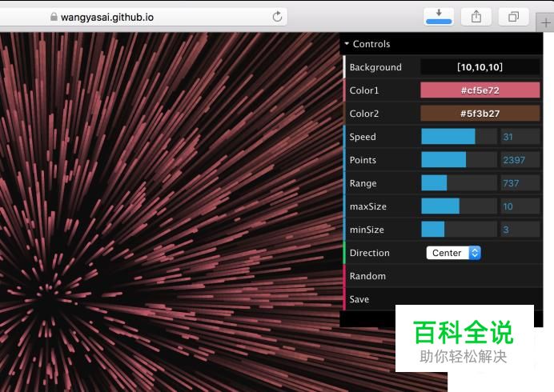The width and height of the screenshot is (554, 392).
Task: Click the minSize value field 3
Action: [520, 230]
